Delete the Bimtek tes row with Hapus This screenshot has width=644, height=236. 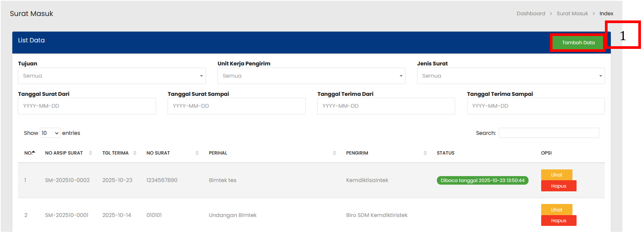point(558,186)
